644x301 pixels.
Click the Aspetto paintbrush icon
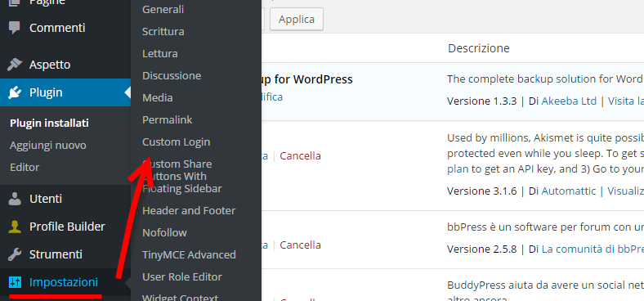click(x=15, y=65)
